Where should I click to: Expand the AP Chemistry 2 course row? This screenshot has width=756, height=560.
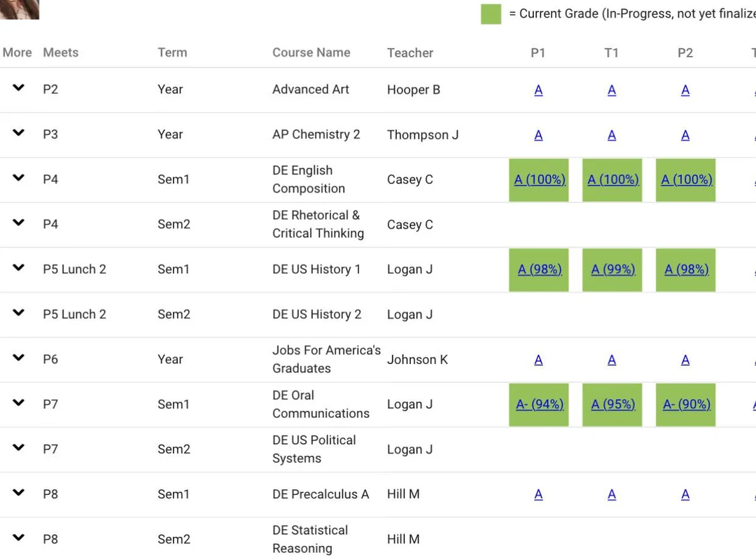17,134
